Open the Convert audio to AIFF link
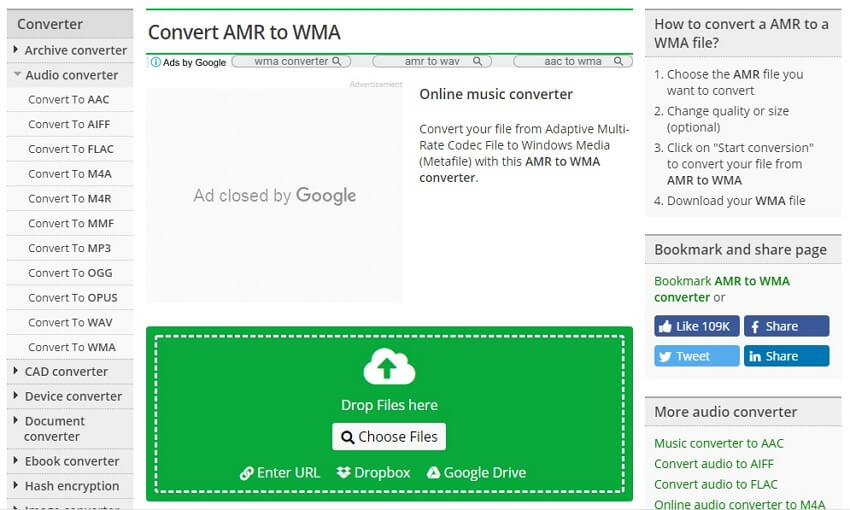This screenshot has height=510, width=850. [713, 464]
